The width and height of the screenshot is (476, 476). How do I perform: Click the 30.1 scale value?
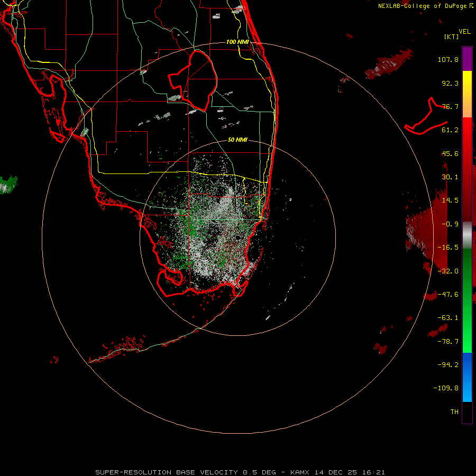(450, 177)
